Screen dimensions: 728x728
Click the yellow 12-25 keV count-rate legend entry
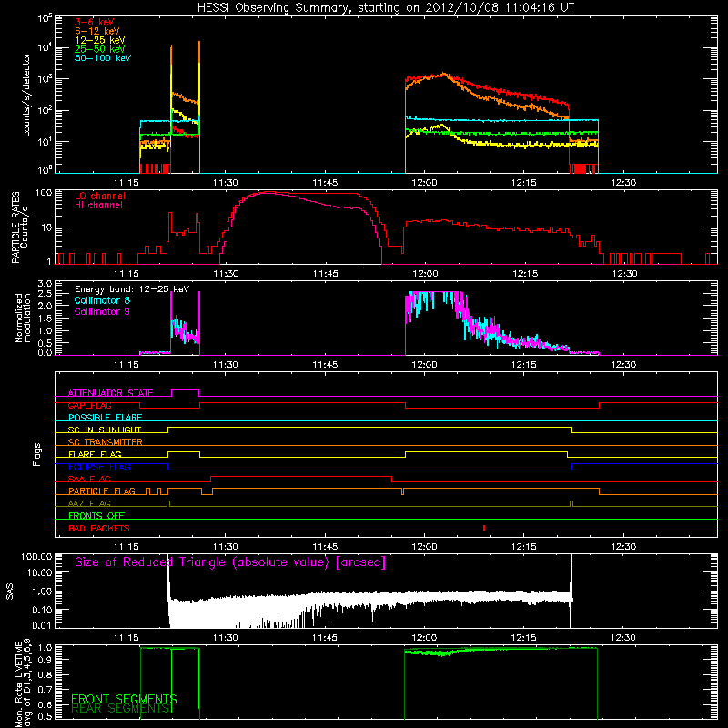(x=100, y=40)
